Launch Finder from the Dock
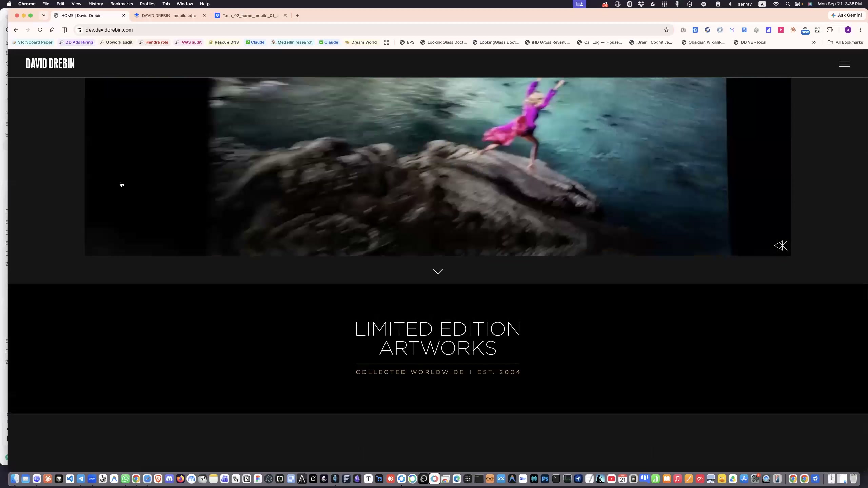 [x=15, y=479]
